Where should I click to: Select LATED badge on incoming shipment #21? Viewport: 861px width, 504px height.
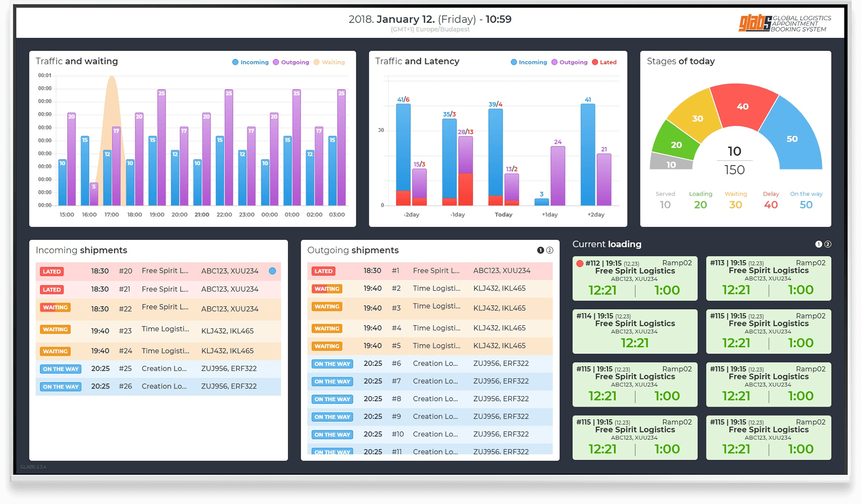tap(52, 290)
